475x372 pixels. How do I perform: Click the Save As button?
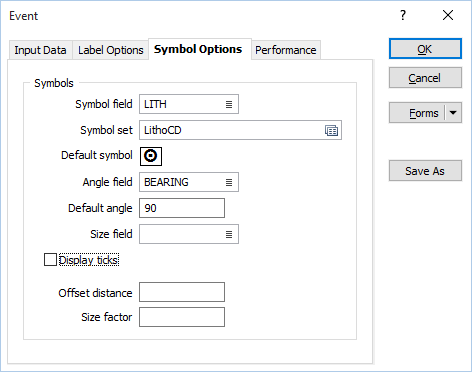(x=425, y=171)
